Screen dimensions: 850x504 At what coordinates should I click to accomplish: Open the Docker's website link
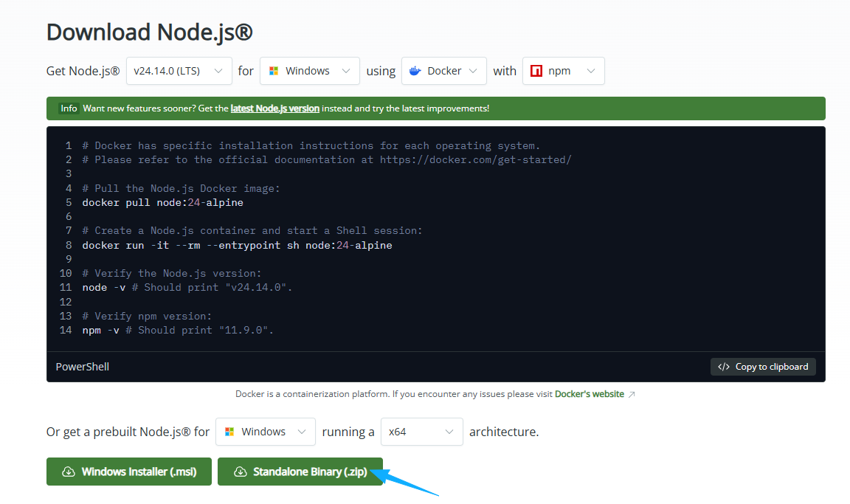pyautogui.click(x=589, y=394)
